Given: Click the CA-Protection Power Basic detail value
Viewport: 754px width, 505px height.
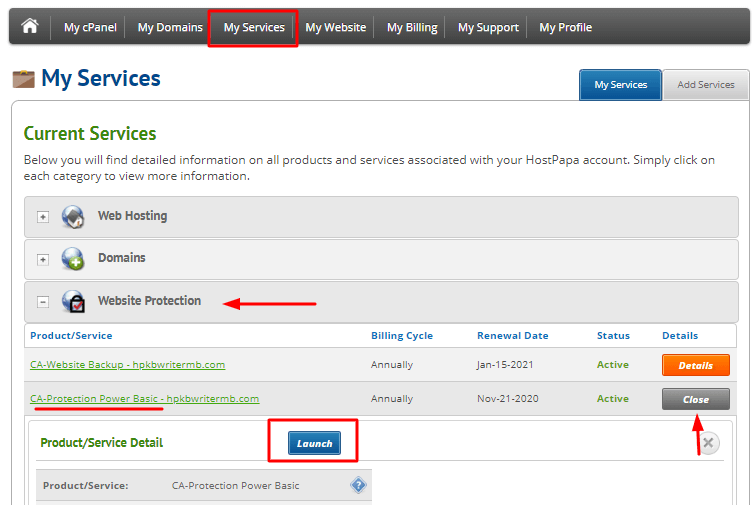Looking at the screenshot, I should [x=236, y=486].
